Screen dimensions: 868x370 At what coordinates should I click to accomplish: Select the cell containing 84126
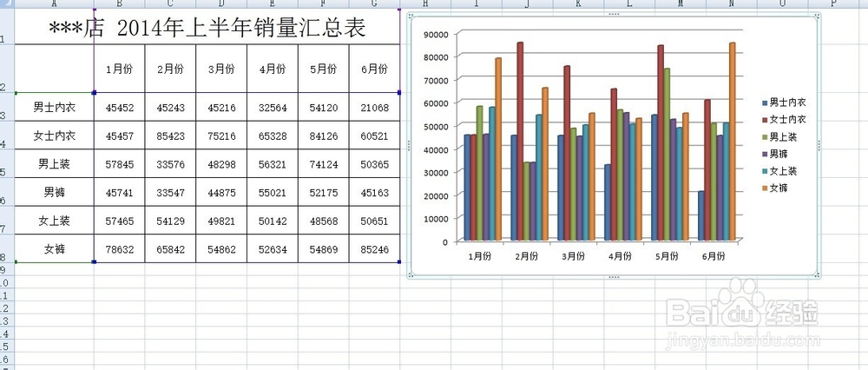323,135
